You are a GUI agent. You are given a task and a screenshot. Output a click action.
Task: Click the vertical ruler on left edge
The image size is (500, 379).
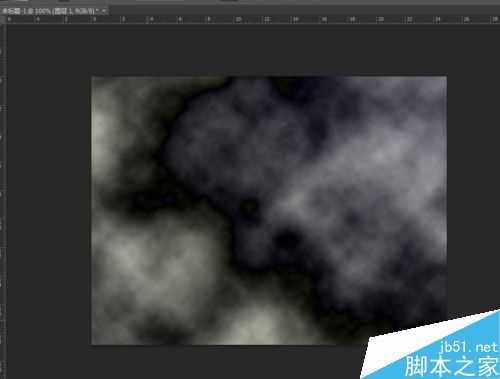[3, 200]
